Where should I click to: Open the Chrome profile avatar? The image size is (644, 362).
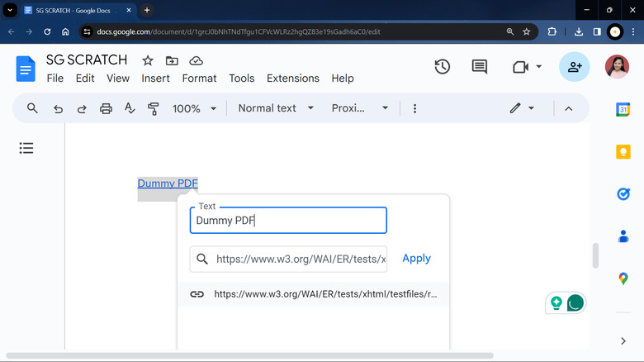click(615, 31)
